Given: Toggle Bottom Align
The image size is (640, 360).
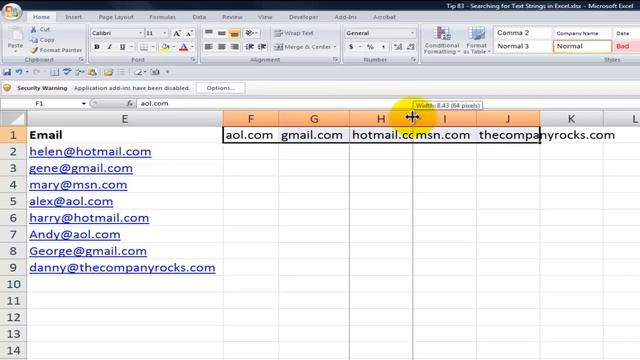Looking at the screenshot, I should (234, 33).
